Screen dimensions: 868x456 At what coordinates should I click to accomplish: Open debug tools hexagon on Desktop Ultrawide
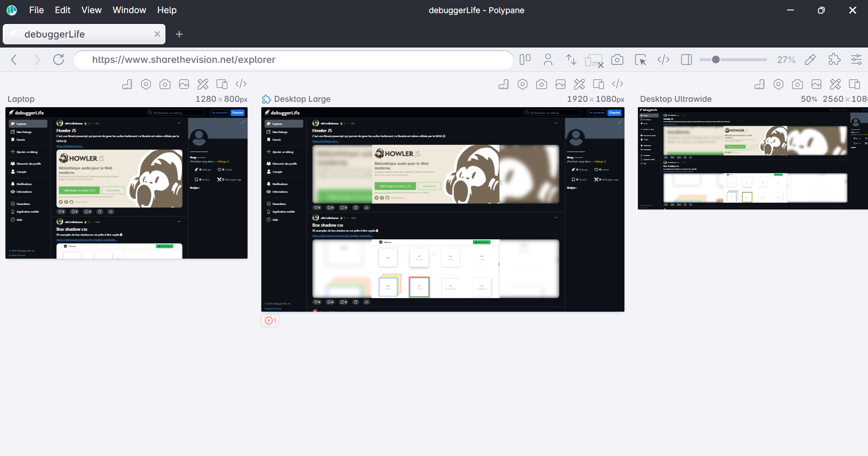click(x=778, y=84)
